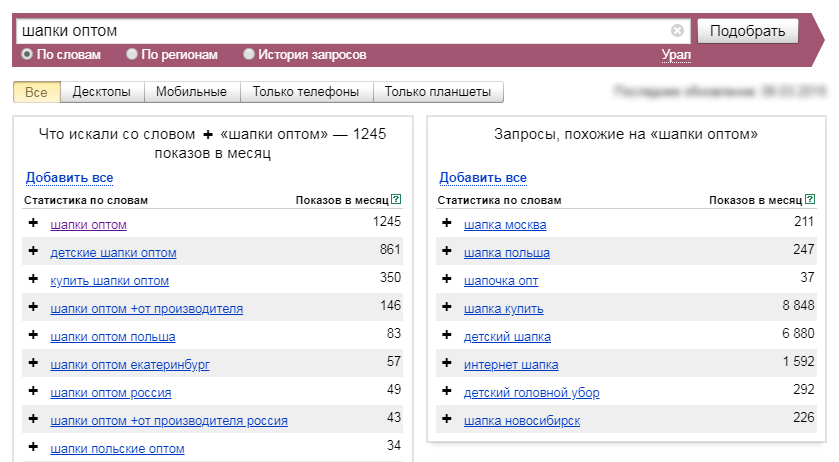
Task: Open the 'шапка новосибирск' link
Action: click(522, 421)
